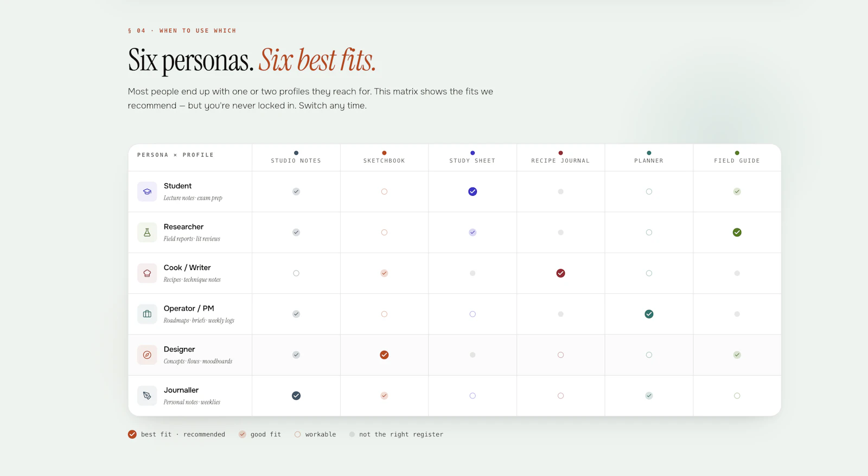Click the Journaller pen nib icon
868x476 pixels.
point(147,396)
